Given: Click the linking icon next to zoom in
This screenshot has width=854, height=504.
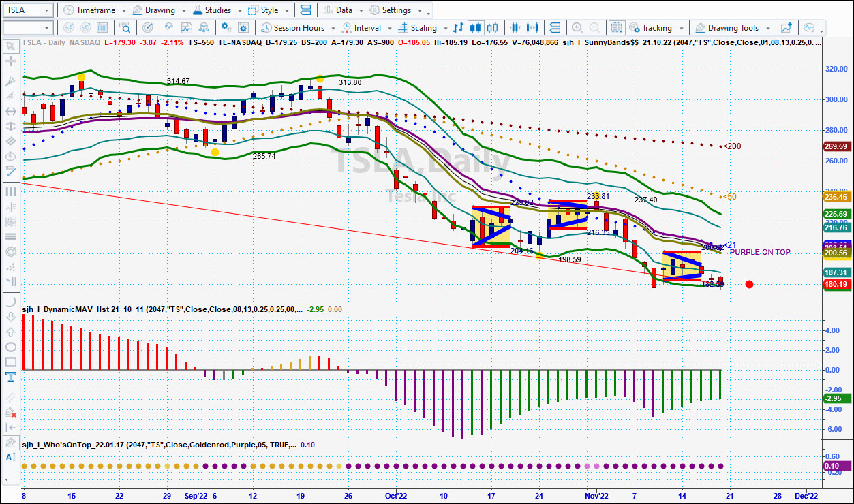Looking at the screenshot, I should pos(555,28).
